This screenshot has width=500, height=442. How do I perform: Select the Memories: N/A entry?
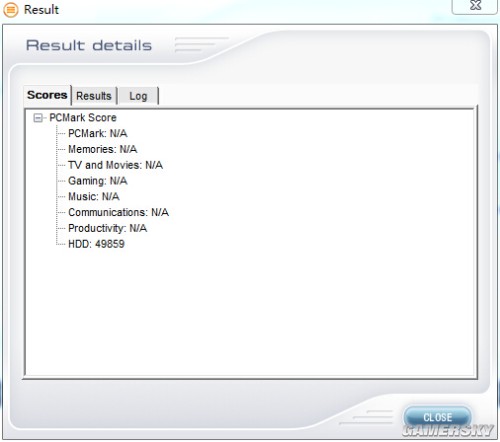click(x=103, y=149)
